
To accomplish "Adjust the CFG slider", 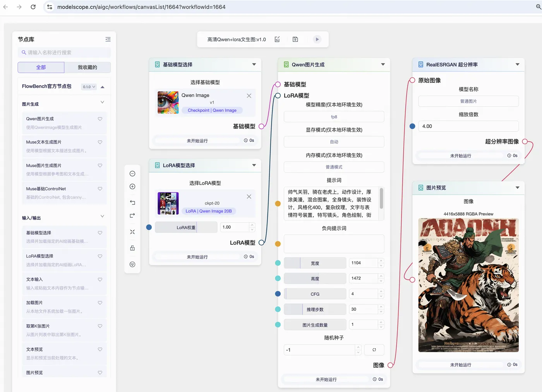I will point(315,294).
